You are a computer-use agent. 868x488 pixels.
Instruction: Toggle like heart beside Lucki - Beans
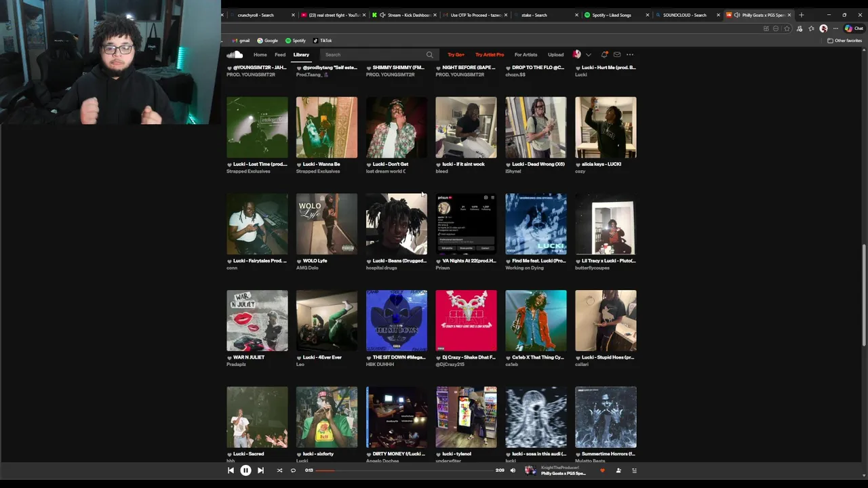point(369,261)
